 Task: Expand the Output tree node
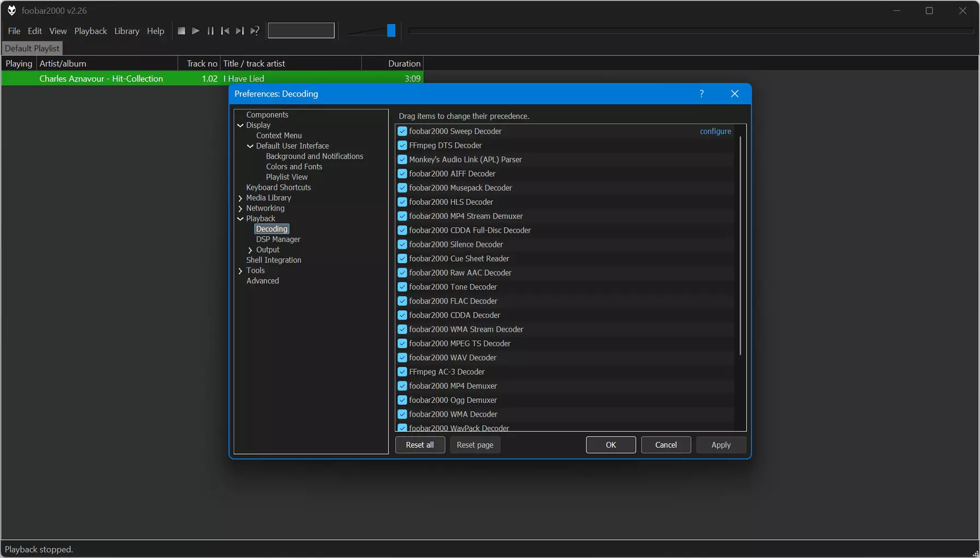click(x=250, y=250)
